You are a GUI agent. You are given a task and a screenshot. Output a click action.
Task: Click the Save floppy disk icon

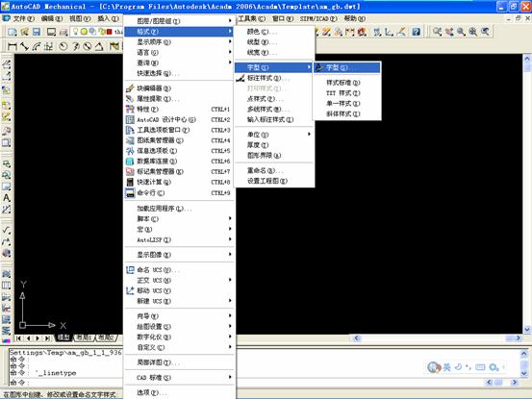pyautogui.click(x=37, y=32)
